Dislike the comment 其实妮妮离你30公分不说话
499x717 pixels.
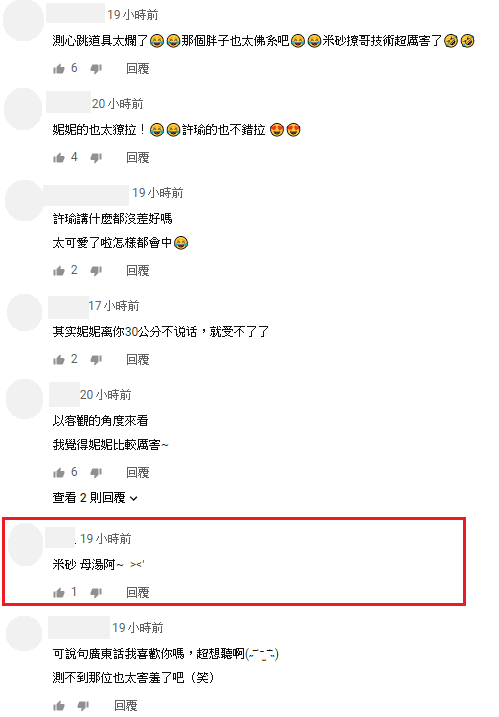tap(96, 360)
